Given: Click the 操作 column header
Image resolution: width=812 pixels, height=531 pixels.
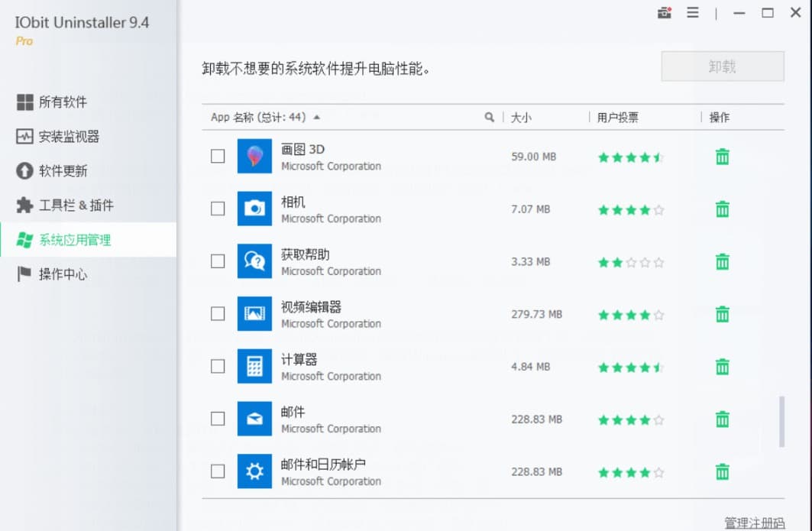Looking at the screenshot, I should [720, 118].
